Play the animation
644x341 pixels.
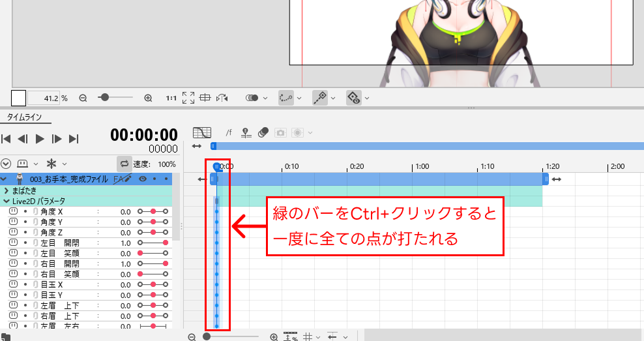[40, 139]
